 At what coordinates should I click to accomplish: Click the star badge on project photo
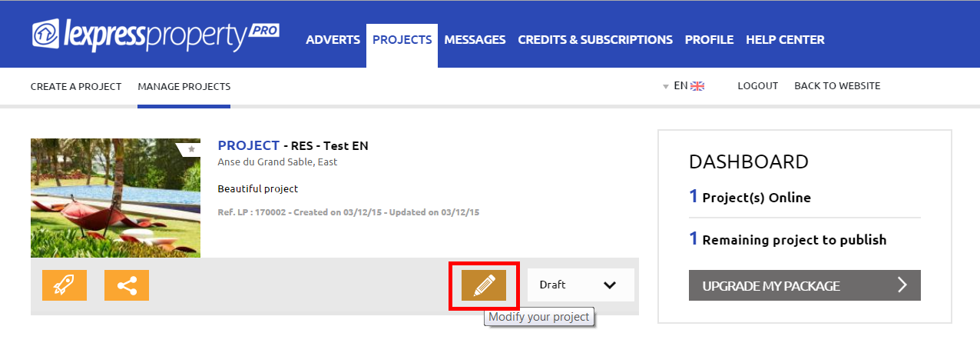coord(190,149)
